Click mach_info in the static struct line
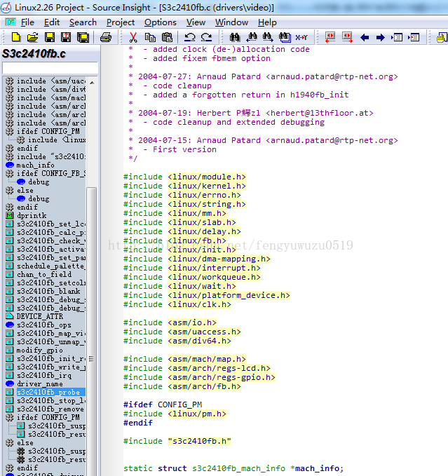The image size is (448, 476). pos(317,468)
